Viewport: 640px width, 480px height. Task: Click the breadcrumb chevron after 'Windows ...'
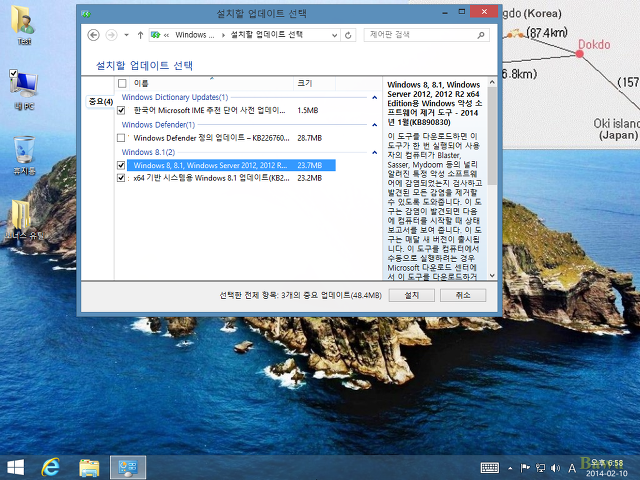coord(223,36)
